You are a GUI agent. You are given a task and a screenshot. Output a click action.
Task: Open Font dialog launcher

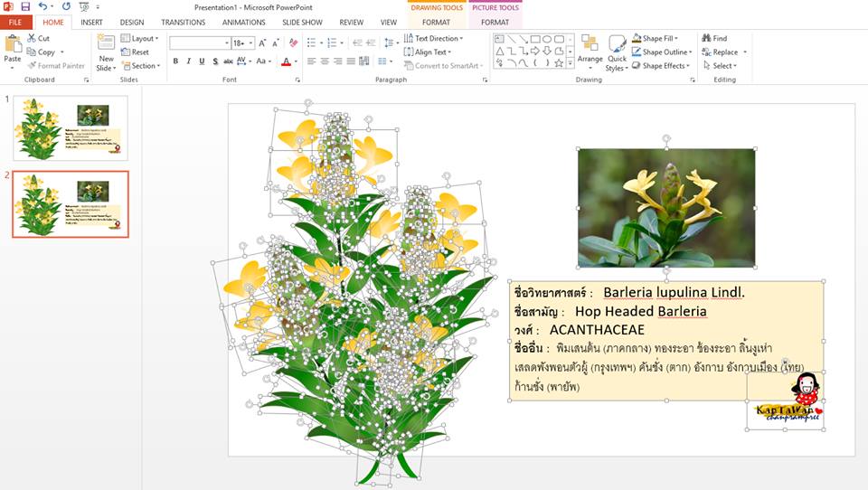click(297, 80)
